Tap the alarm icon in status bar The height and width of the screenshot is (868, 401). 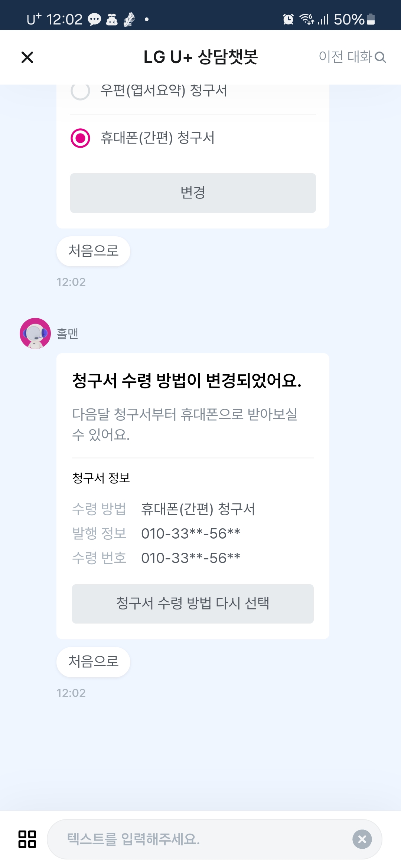coord(288,19)
